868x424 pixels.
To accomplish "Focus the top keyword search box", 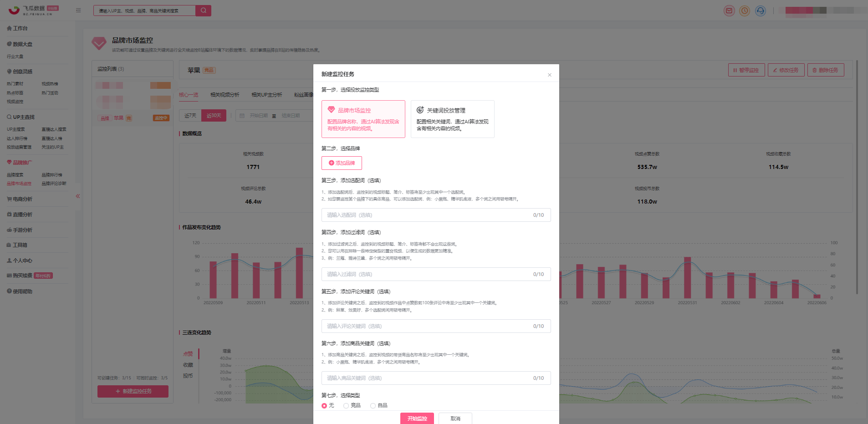I will (144, 10).
